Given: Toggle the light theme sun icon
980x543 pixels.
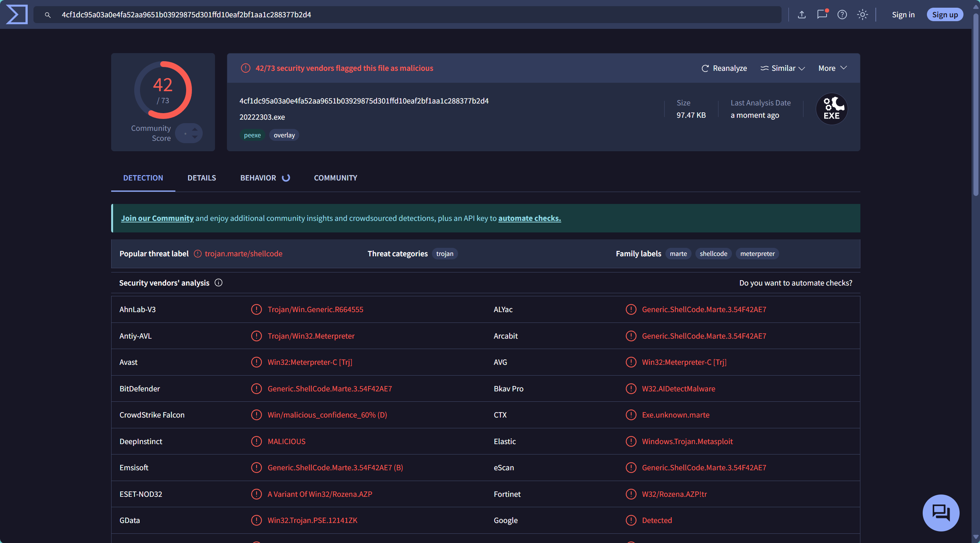Looking at the screenshot, I should 863,15.
